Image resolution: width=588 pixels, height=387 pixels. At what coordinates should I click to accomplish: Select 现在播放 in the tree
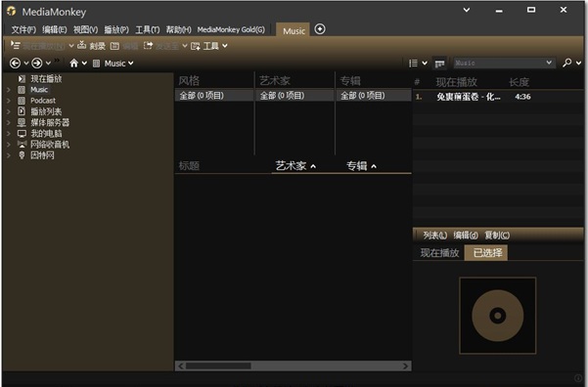coord(46,79)
